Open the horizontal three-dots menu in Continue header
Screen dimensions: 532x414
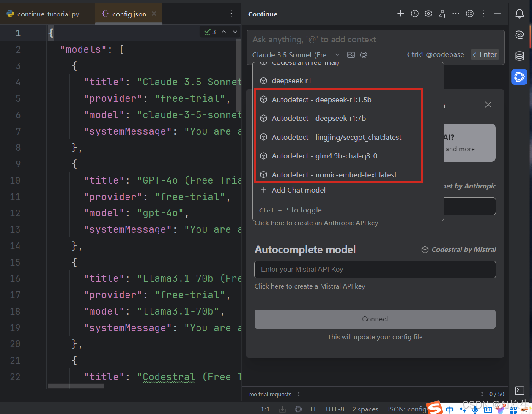coord(456,14)
